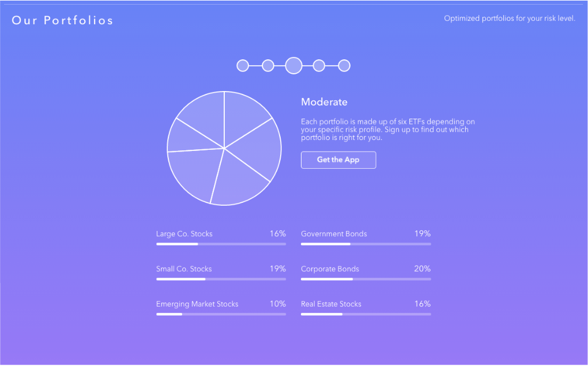Click the Small Co. Stocks progress bar
Viewport: 588px width, 367px height.
[221, 279]
